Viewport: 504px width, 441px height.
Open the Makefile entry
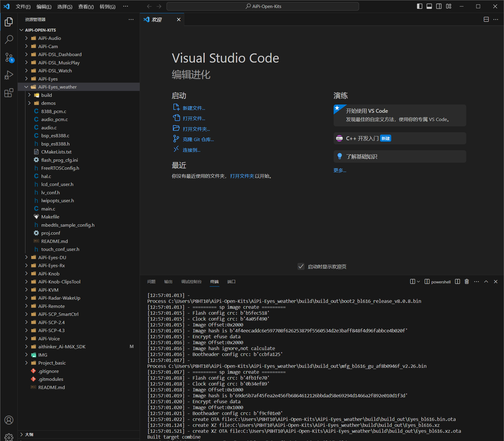(79, 217)
